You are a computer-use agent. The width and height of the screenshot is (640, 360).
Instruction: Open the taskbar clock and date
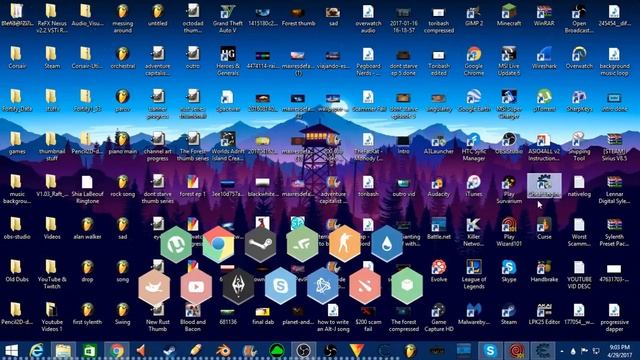[x=619, y=351]
